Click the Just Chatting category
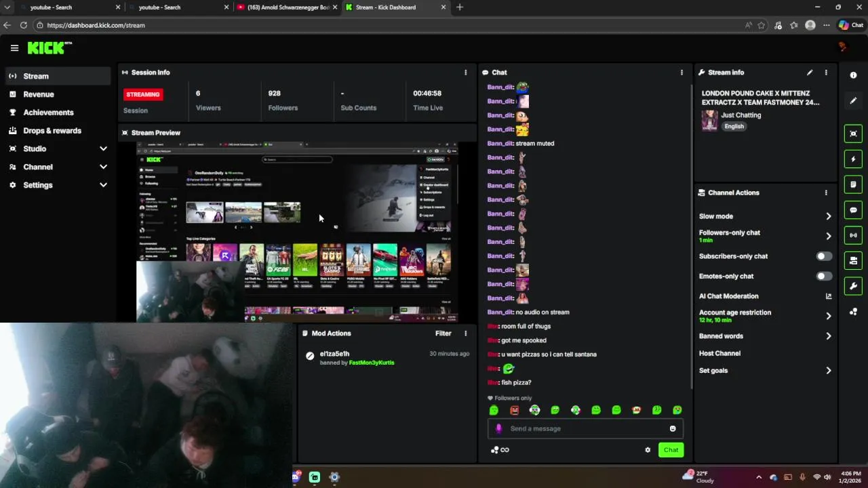The height and width of the screenshot is (488, 868). (x=741, y=115)
